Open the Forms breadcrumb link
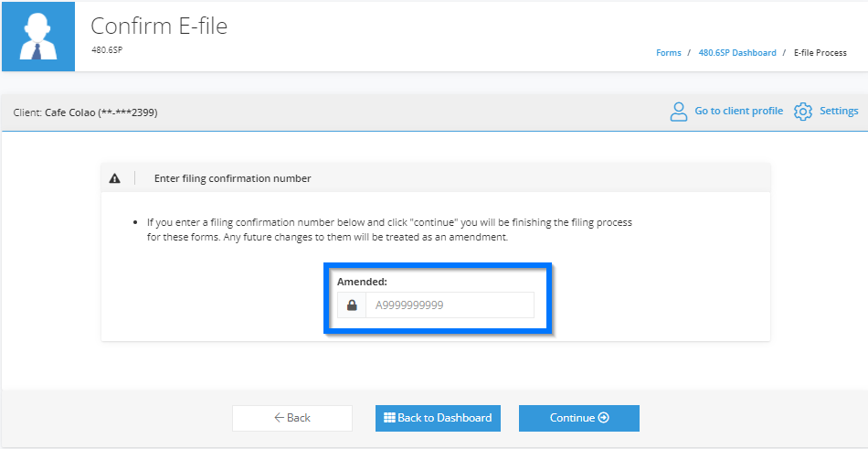This screenshot has width=868, height=449. click(x=669, y=53)
